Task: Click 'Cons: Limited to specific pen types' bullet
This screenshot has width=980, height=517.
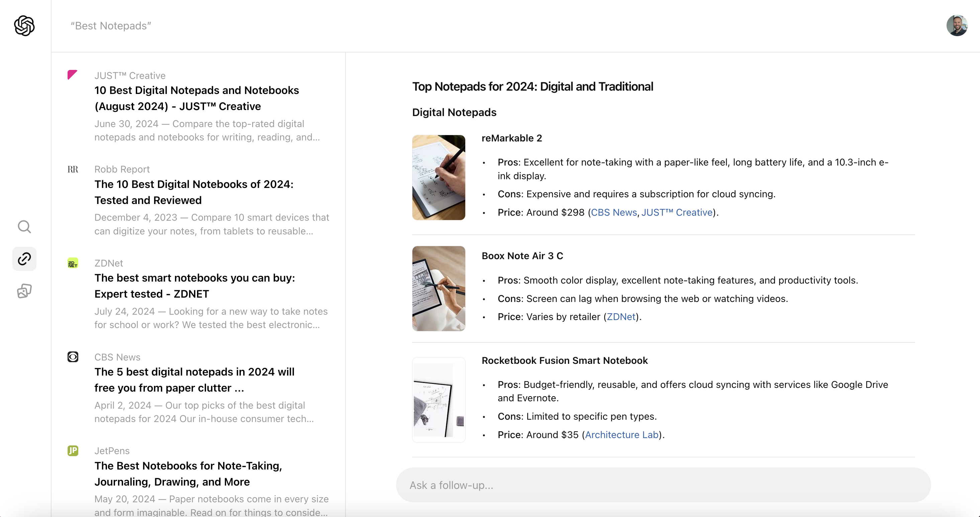Action: tap(577, 416)
